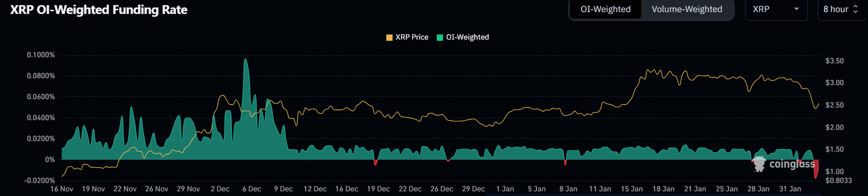
Task: Click the 0.0600% funding rate axis label
Action: 41,97
